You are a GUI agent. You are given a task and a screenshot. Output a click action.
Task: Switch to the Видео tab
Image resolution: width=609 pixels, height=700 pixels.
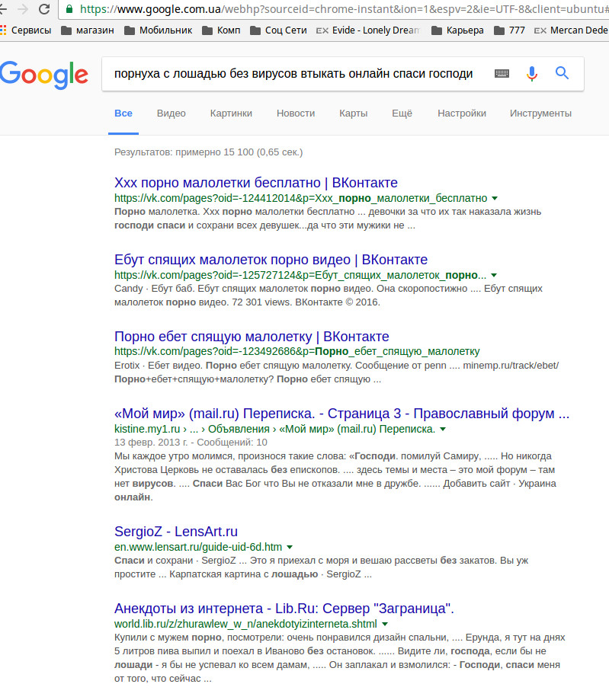pos(171,113)
